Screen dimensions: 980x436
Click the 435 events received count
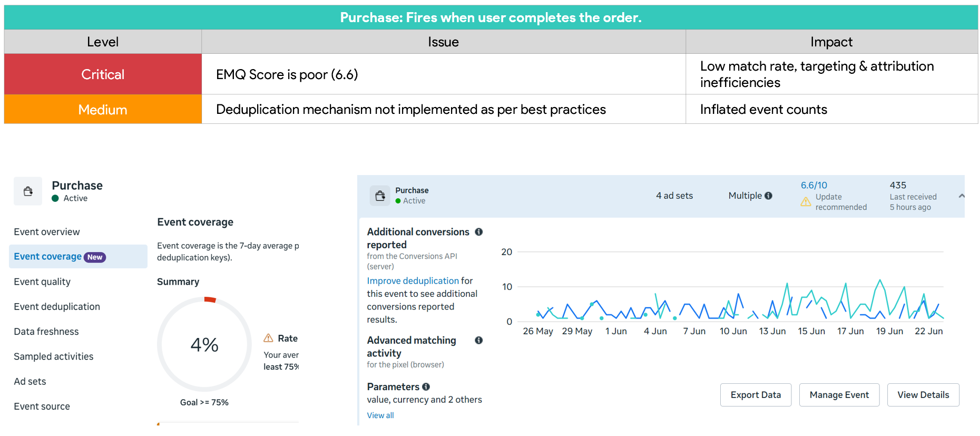click(898, 186)
